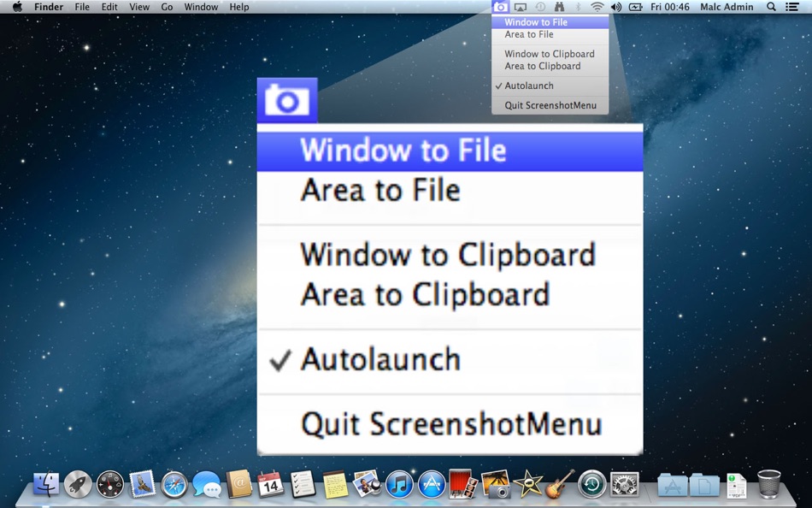Click the Bluetooth status icon in the menu bar
Image resolution: width=812 pixels, height=508 pixels.
(578, 7)
